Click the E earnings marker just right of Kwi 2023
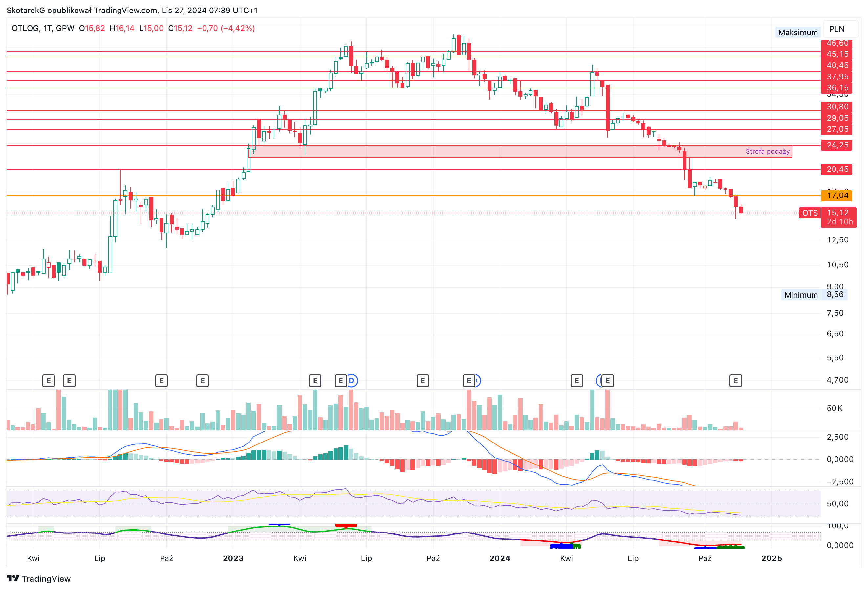 coord(315,381)
